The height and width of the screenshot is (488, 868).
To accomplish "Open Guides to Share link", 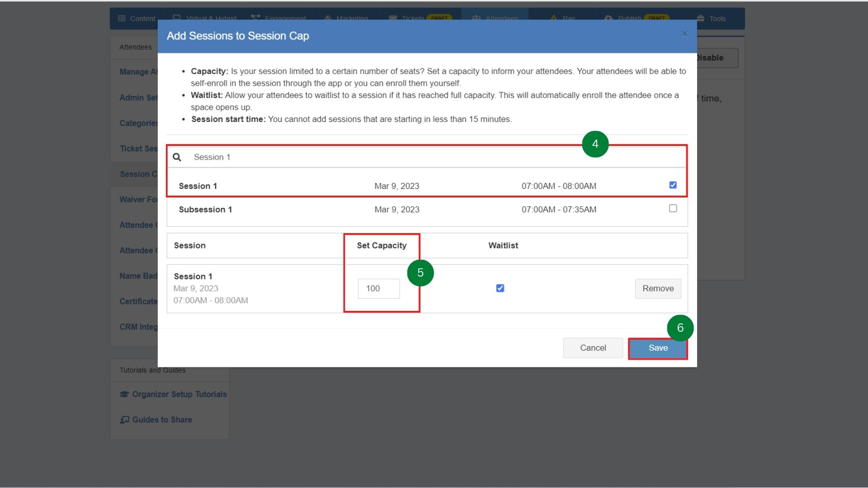I will click(162, 420).
